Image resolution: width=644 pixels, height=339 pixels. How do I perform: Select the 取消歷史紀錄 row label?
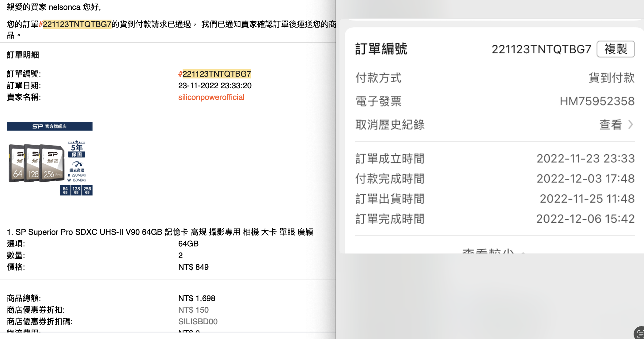[390, 125]
